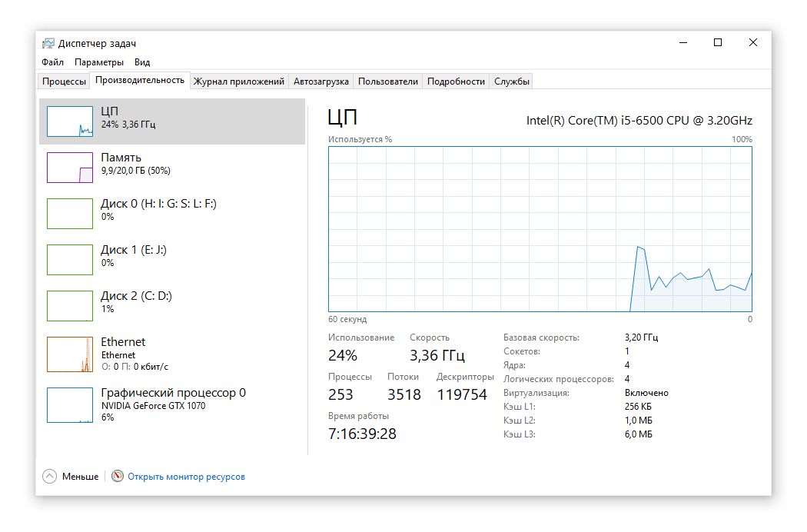Open the Пользователи tab
Screen dimensions: 807x532
pyautogui.click(x=388, y=81)
